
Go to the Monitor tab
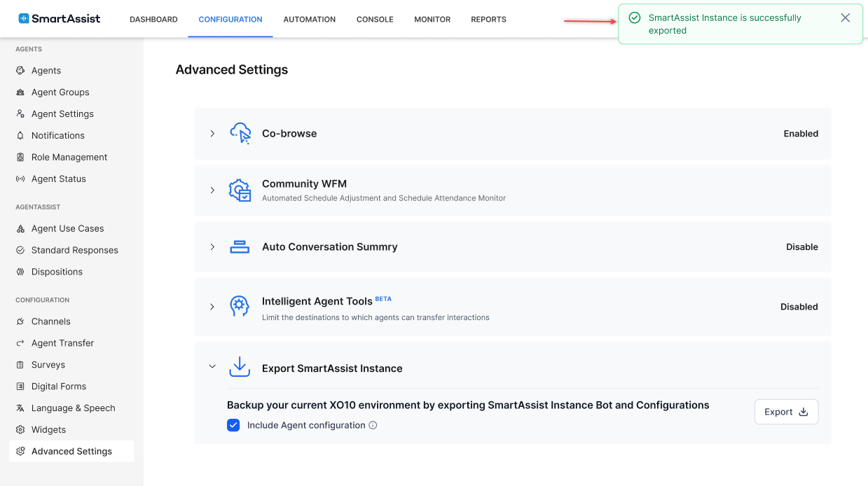432,20
